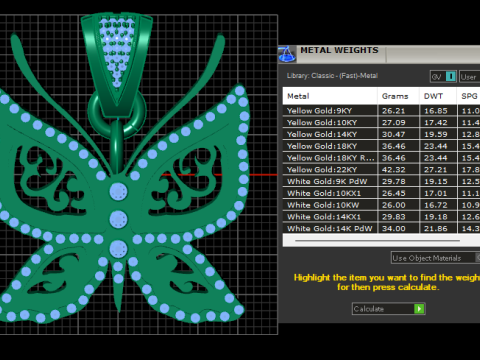
Task: Click the 34.00 grams value
Action: tap(394, 229)
